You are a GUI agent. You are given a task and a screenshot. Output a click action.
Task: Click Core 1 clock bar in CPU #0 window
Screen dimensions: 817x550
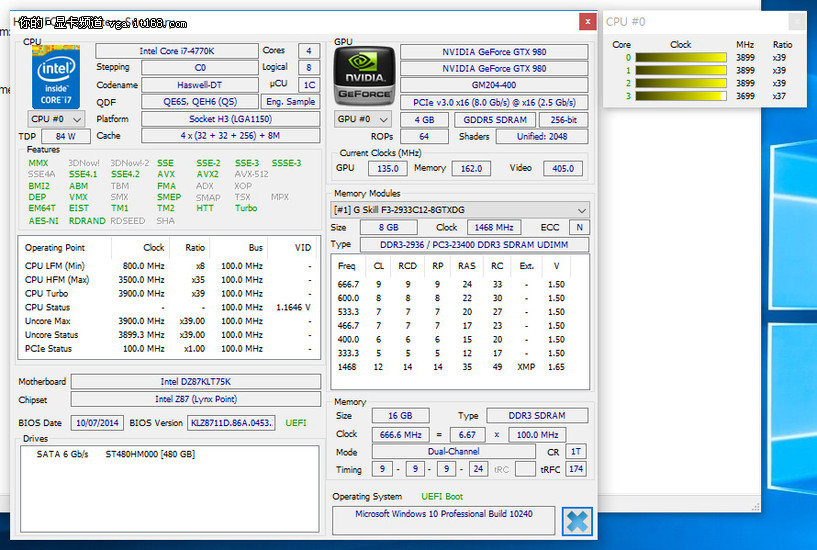pyautogui.click(x=681, y=70)
